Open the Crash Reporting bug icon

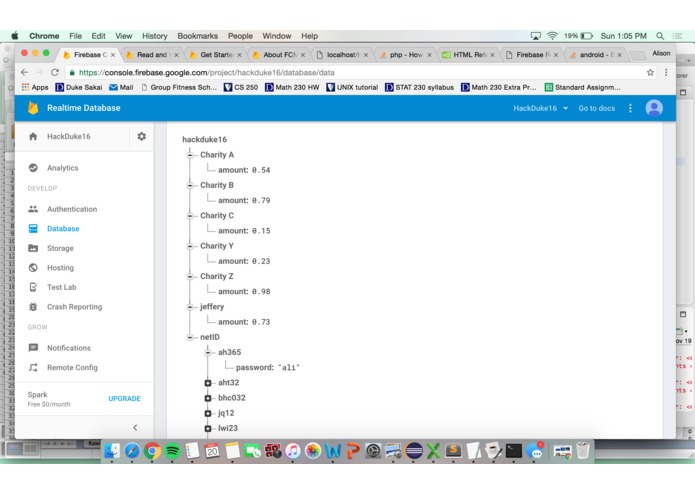(33, 307)
